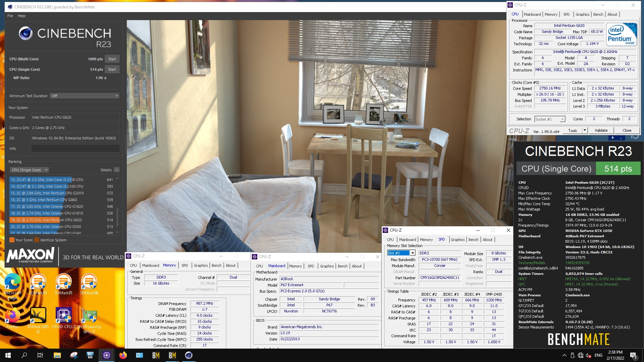The height and width of the screenshot is (362, 644).
Task: Open Graphics tab in CPU-Z Mainboard window
Action: [x=327, y=266]
